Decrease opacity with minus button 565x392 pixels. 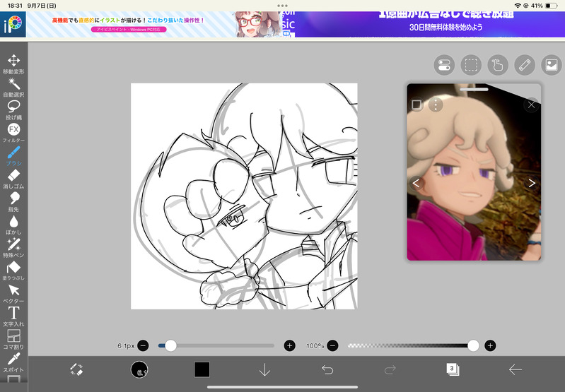(332, 346)
